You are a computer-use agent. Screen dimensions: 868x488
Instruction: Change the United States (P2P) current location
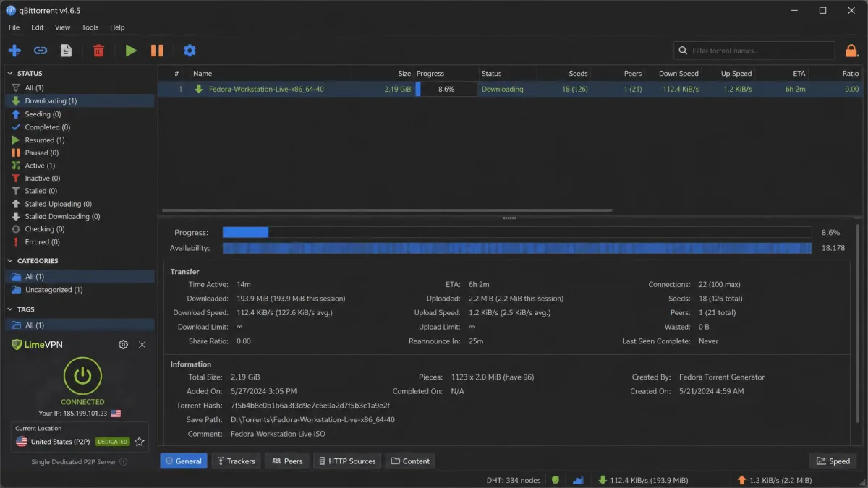point(80,437)
